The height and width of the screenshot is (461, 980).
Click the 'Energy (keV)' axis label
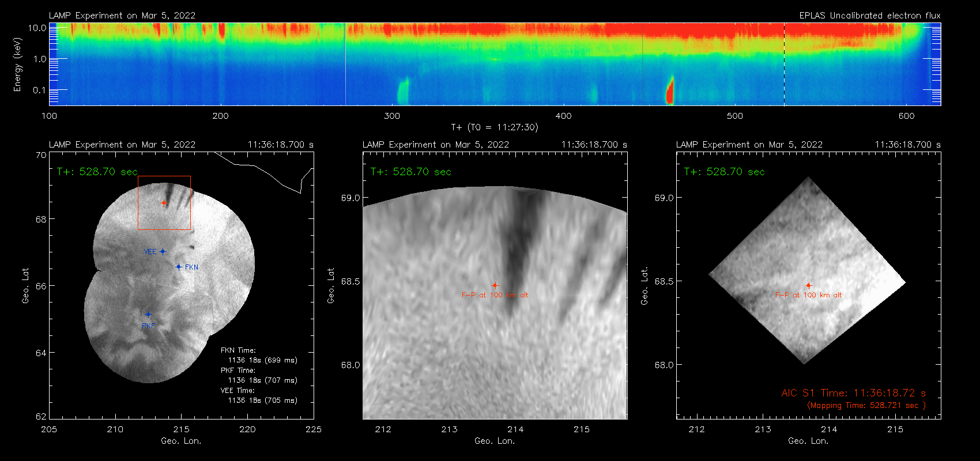[x=17, y=65]
